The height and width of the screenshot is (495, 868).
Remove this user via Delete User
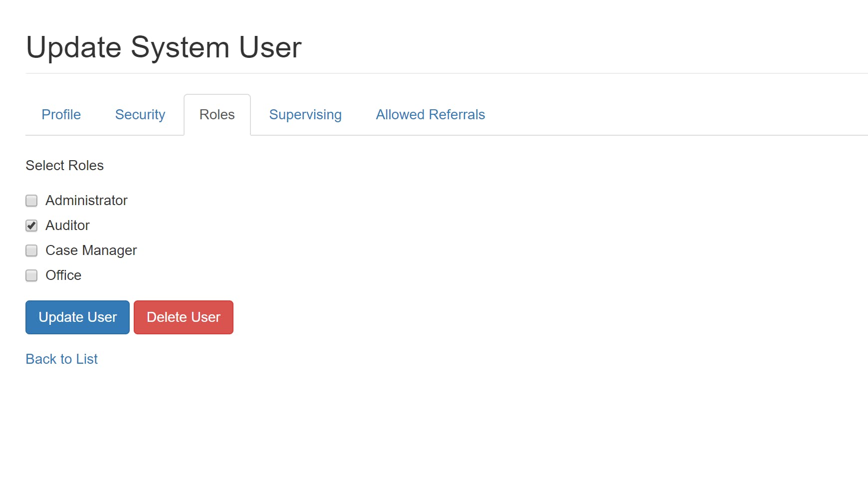coord(183,317)
